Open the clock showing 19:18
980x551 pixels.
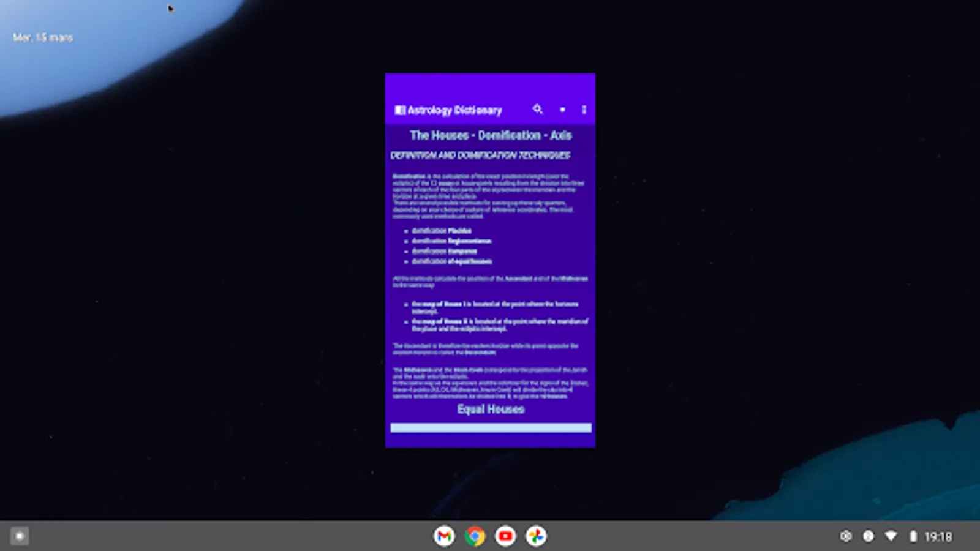(938, 537)
